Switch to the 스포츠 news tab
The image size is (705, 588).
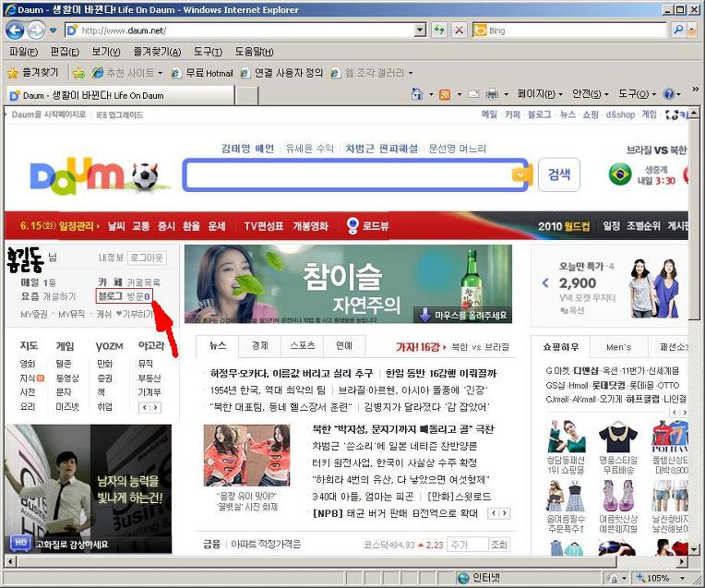(x=302, y=345)
